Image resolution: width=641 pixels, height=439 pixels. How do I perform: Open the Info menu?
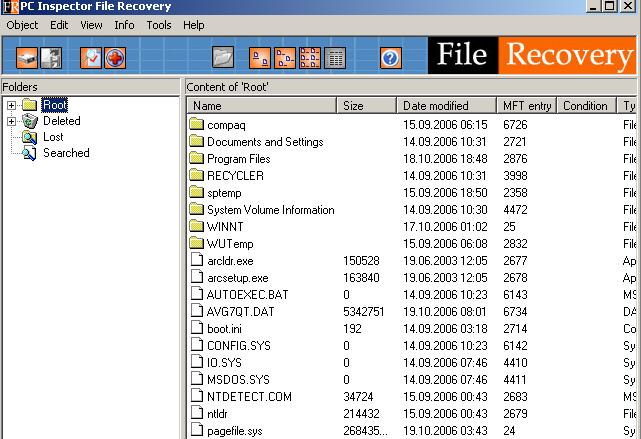pos(124,25)
